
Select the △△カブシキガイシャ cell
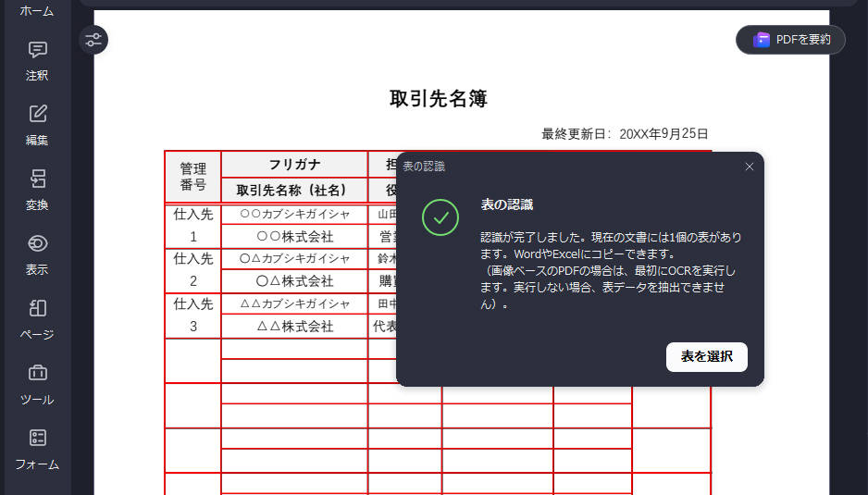(294, 304)
